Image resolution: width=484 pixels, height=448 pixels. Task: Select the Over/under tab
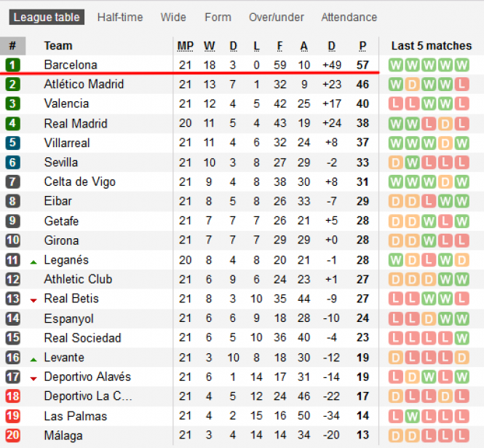coord(277,17)
